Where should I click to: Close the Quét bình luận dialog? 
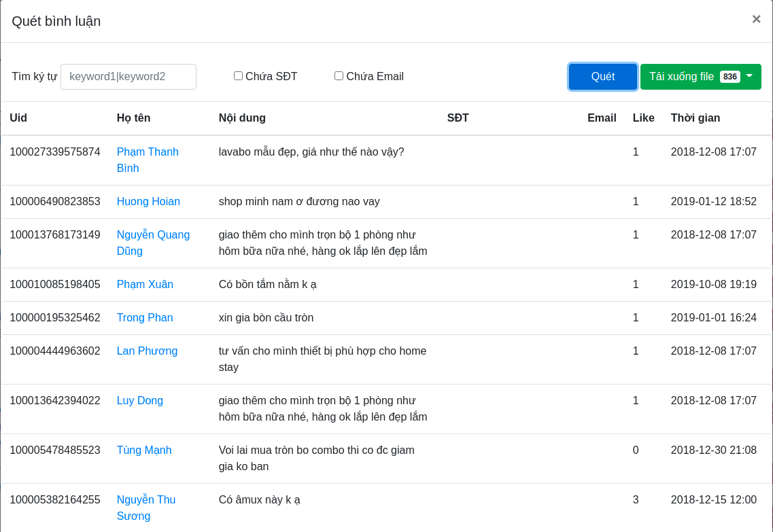pyautogui.click(x=756, y=19)
